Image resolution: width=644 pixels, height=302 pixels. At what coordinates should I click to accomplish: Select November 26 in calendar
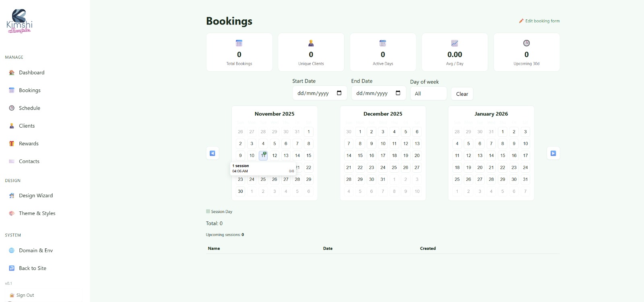point(275,179)
